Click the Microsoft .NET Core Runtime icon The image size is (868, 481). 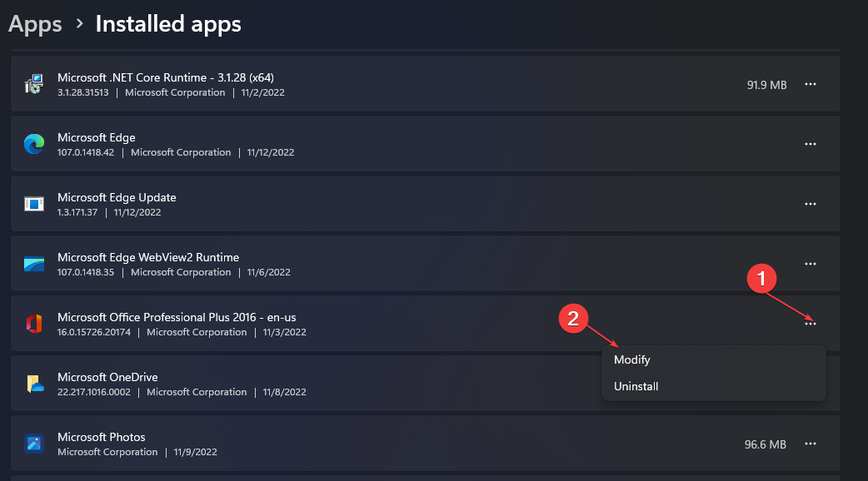click(34, 84)
